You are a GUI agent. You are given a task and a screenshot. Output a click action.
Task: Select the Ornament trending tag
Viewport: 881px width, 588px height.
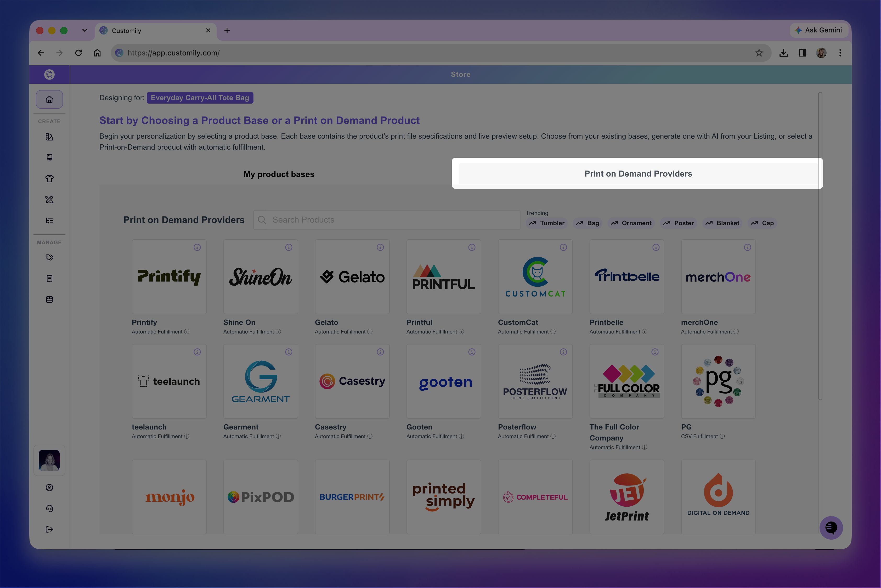point(631,223)
